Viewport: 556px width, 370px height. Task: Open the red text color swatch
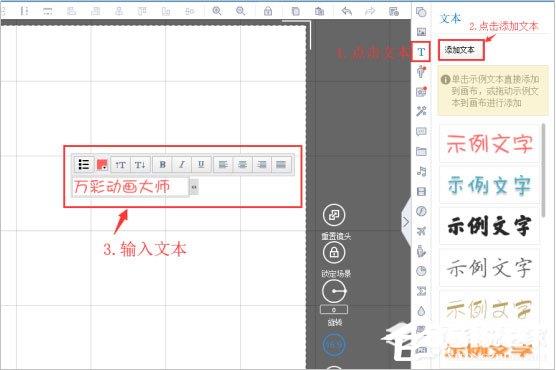tap(102, 165)
